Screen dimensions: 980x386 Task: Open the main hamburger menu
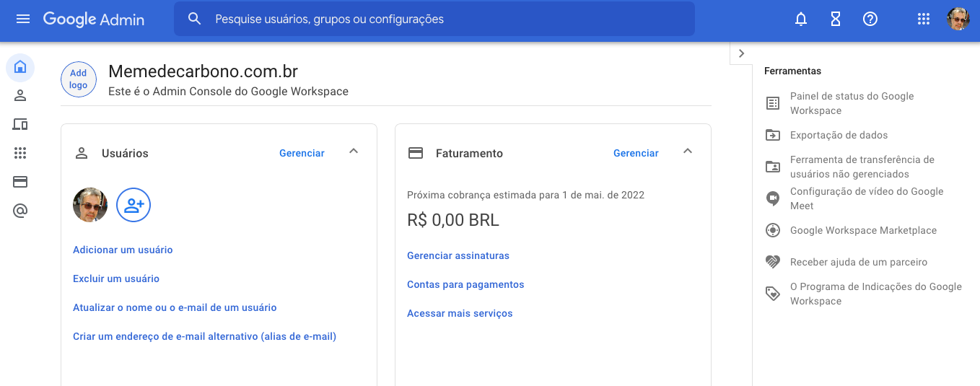click(23, 19)
